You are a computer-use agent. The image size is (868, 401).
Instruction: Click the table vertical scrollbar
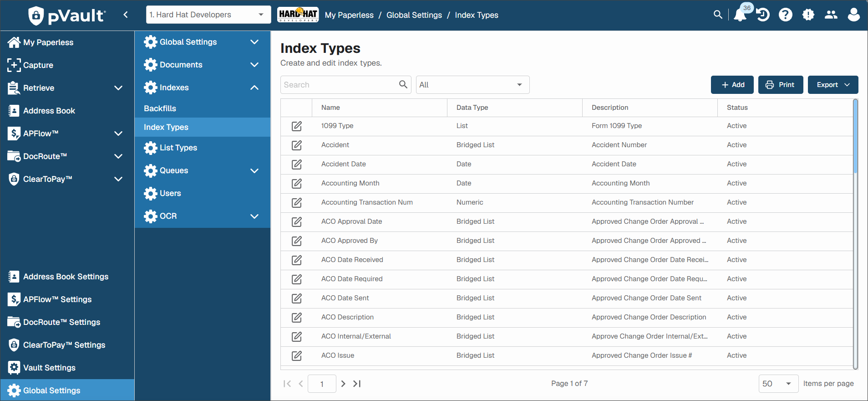pyautogui.click(x=855, y=234)
